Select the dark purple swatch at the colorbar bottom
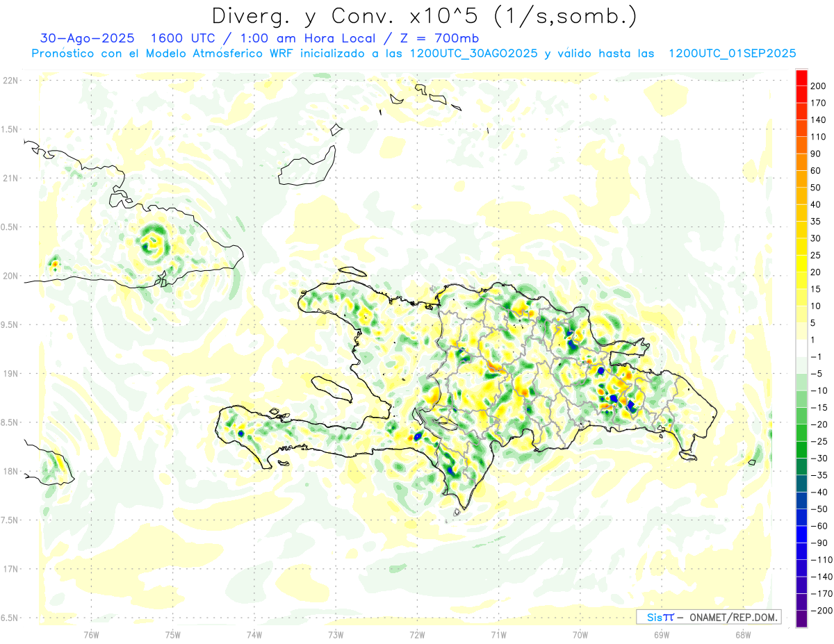Screen dimensions: 834x644 click(801, 619)
